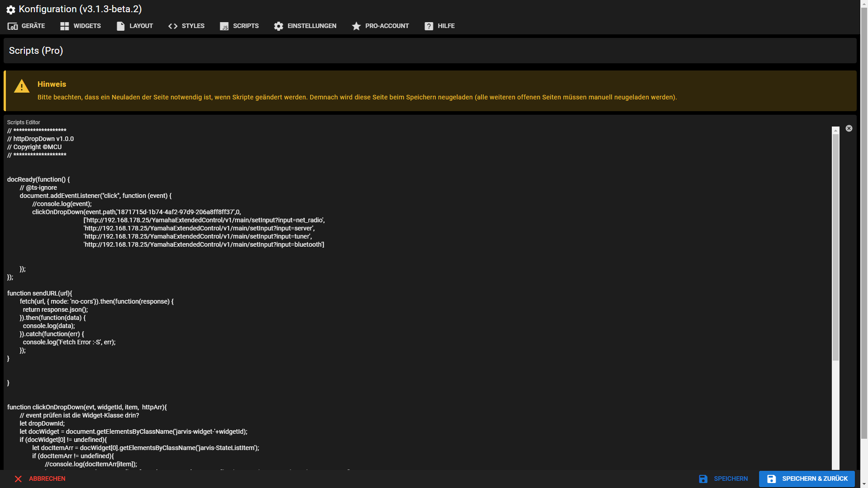Screen dimensions: 868x488
Task: Open the WIDGETS tab
Action: (80, 26)
